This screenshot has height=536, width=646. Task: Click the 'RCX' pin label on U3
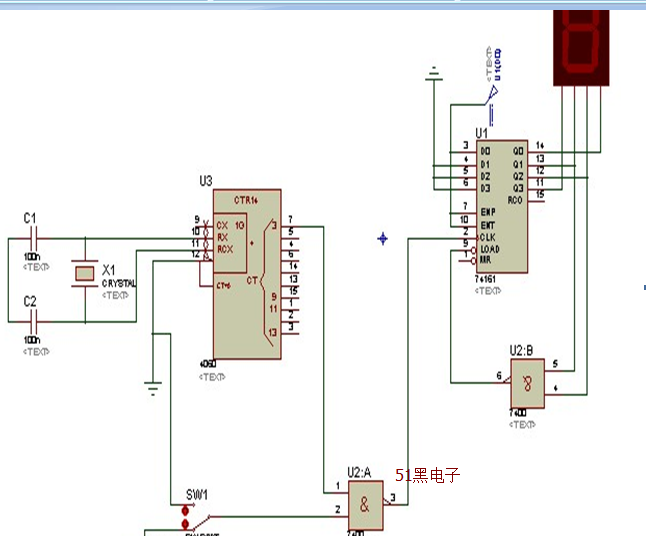coord(225,249)
